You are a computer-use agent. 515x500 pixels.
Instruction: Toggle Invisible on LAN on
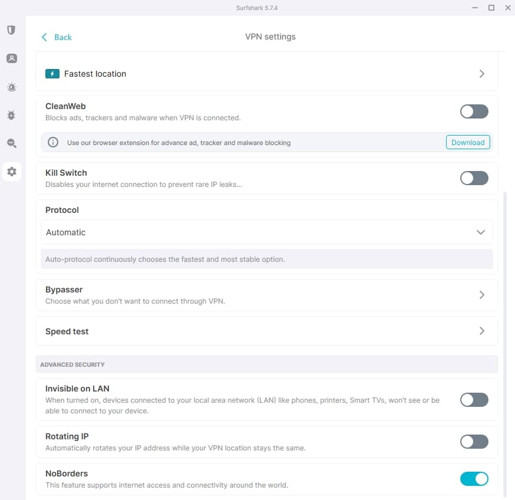474,400
